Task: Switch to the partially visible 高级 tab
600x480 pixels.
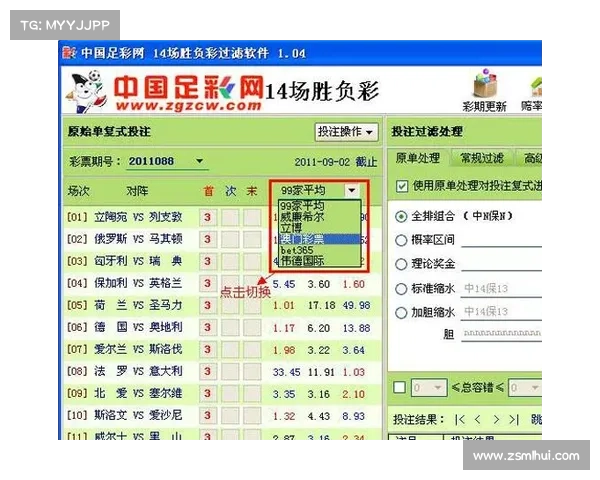Action: [531, 158]
